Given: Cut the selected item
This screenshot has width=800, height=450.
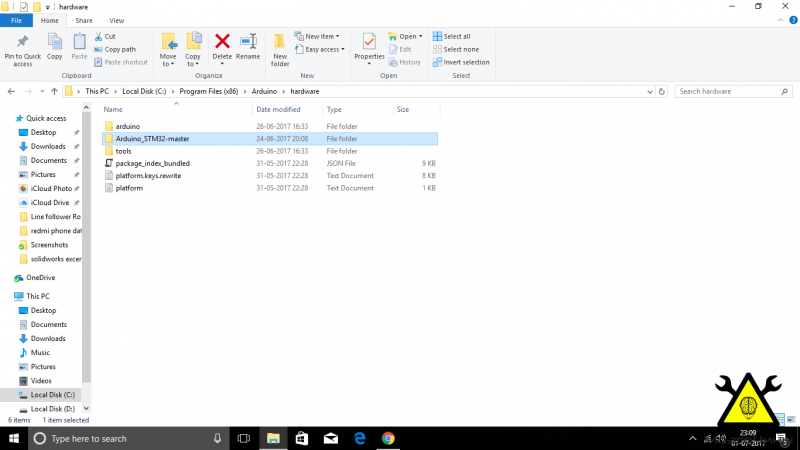Looking at the screenshot, I should click(x=105, y=36).
